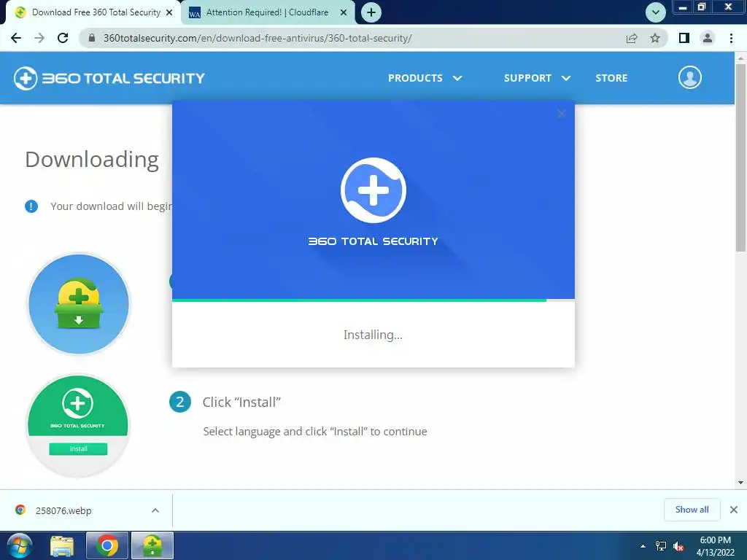Click scrollbar down arrow
Screen dimensions: 747x560
(x=740, y=483)
